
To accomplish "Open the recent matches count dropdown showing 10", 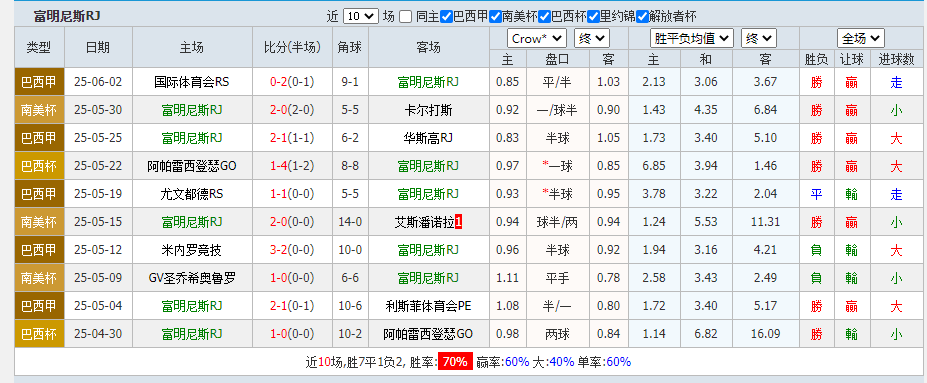I will [x=360, y=17].
